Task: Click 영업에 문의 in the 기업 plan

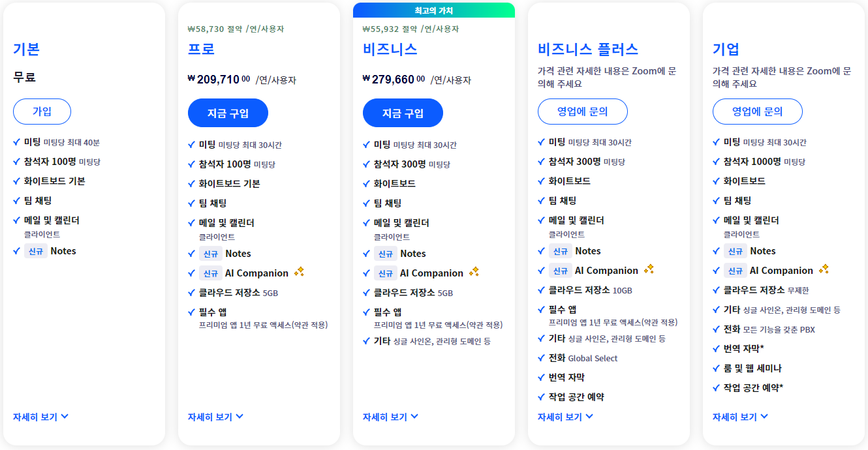Action: [757, 112]
